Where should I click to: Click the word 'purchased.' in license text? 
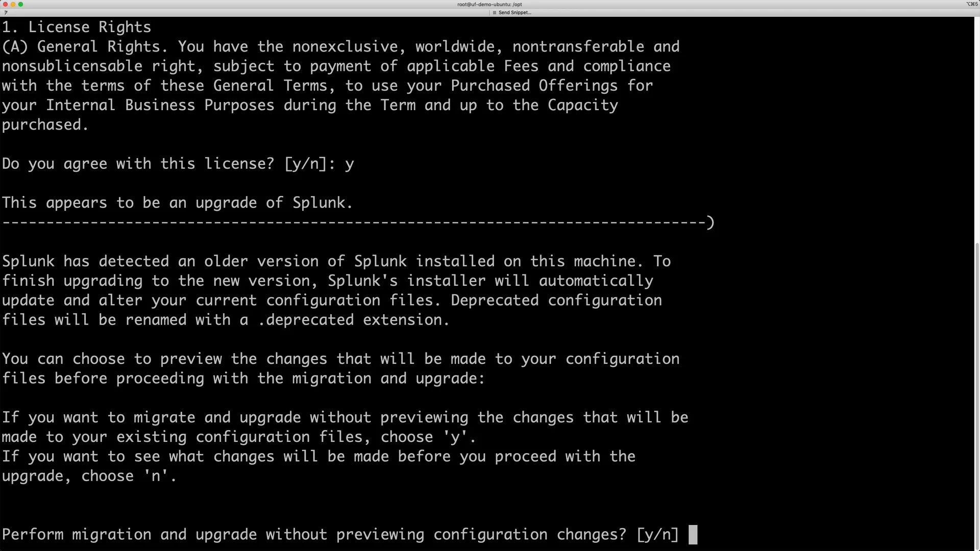point(45,124)
